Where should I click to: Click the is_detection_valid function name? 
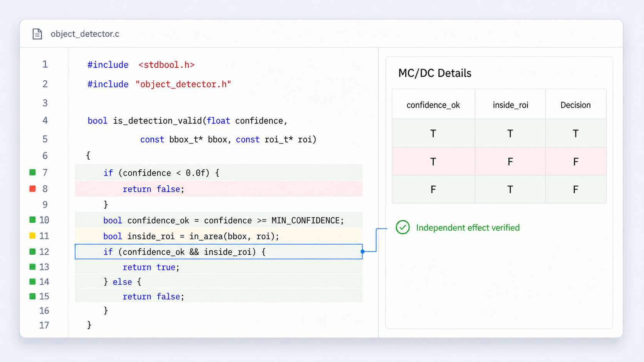click(x=157, y=121)
